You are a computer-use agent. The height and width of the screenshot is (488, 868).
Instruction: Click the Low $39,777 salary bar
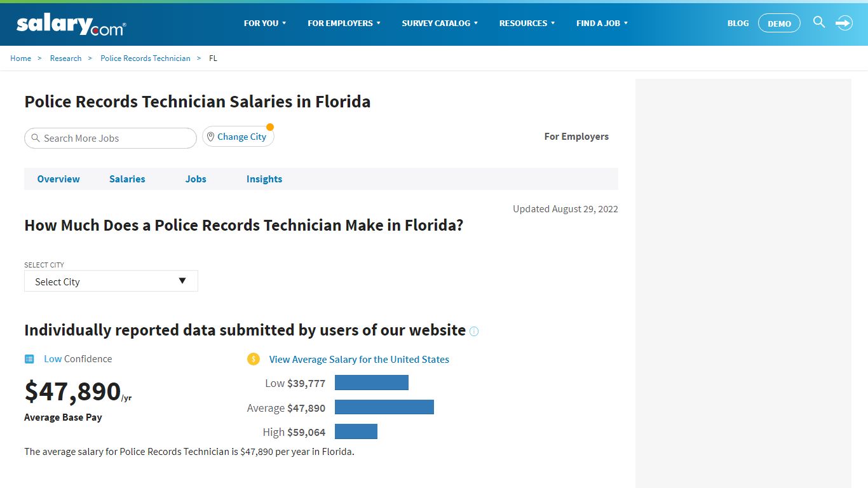point(372,383)
